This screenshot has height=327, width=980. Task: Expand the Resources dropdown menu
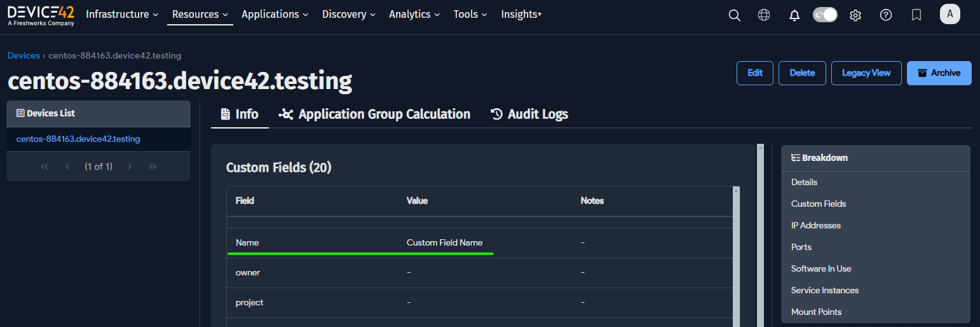[x=200, y=14]
